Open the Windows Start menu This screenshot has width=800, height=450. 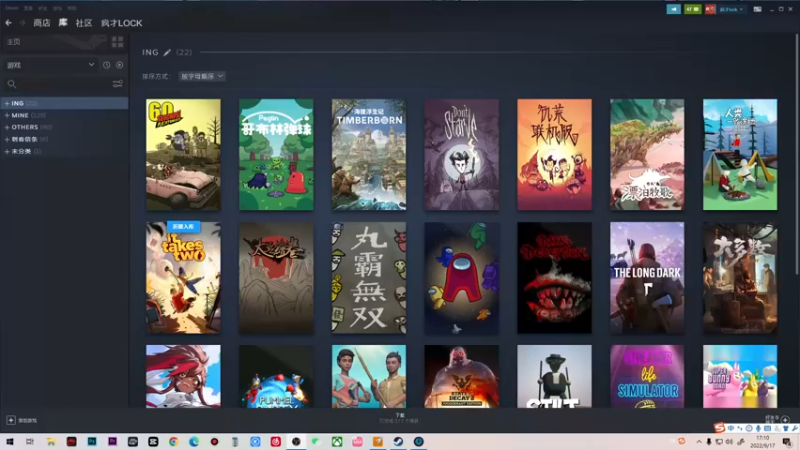[10, 441]
